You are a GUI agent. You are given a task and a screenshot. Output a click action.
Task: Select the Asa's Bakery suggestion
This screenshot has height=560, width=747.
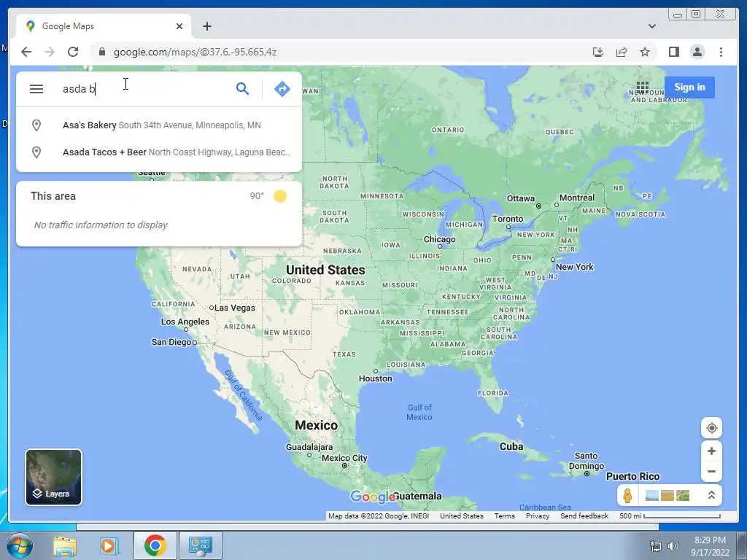(159, 125)
